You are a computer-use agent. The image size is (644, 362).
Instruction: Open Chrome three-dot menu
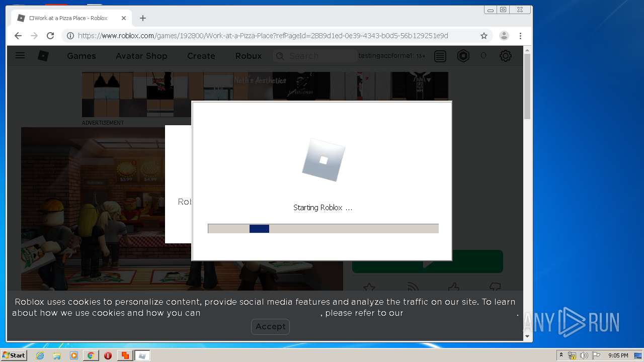[521, 36]
